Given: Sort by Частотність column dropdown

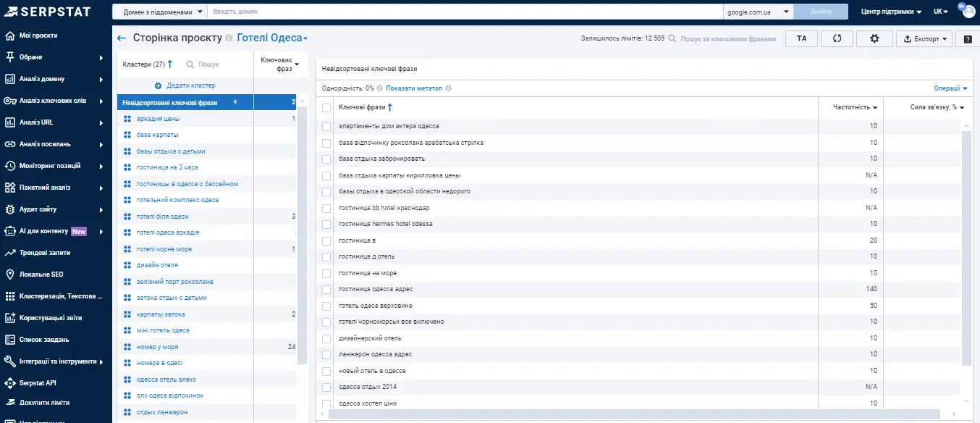Looking at the screenshot, I should [856, 107].
